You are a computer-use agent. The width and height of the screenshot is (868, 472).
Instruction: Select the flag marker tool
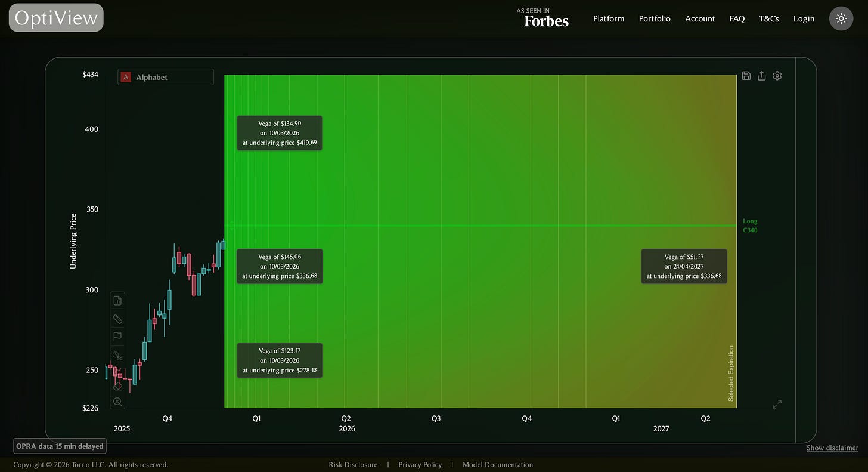(x=117, y=337)
